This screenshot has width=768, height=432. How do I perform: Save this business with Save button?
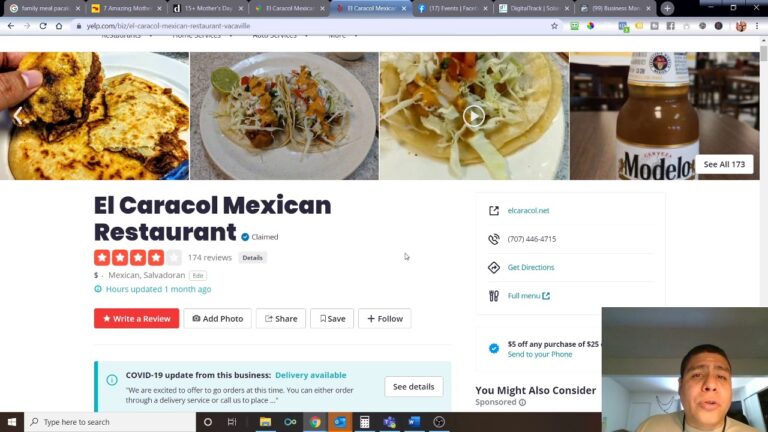(x=332, y=318)
